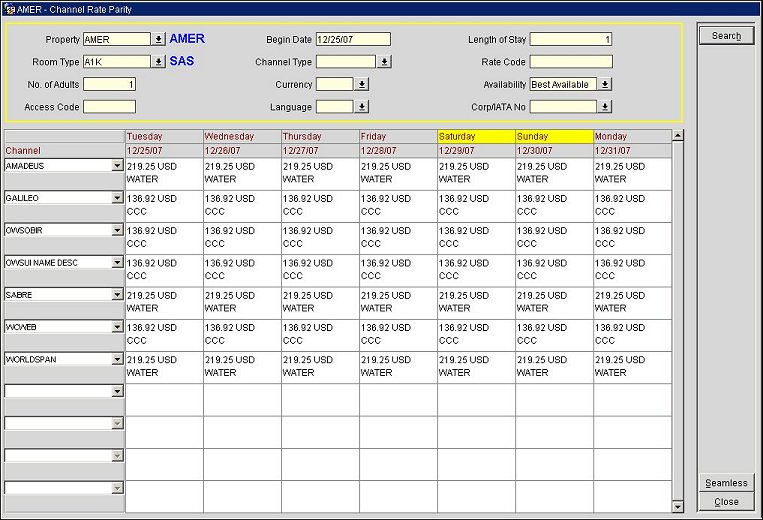Select the Saturday 12/29/07 AMADEUS rate cell
The image size is (763, 520).
(x=476, y=173)
